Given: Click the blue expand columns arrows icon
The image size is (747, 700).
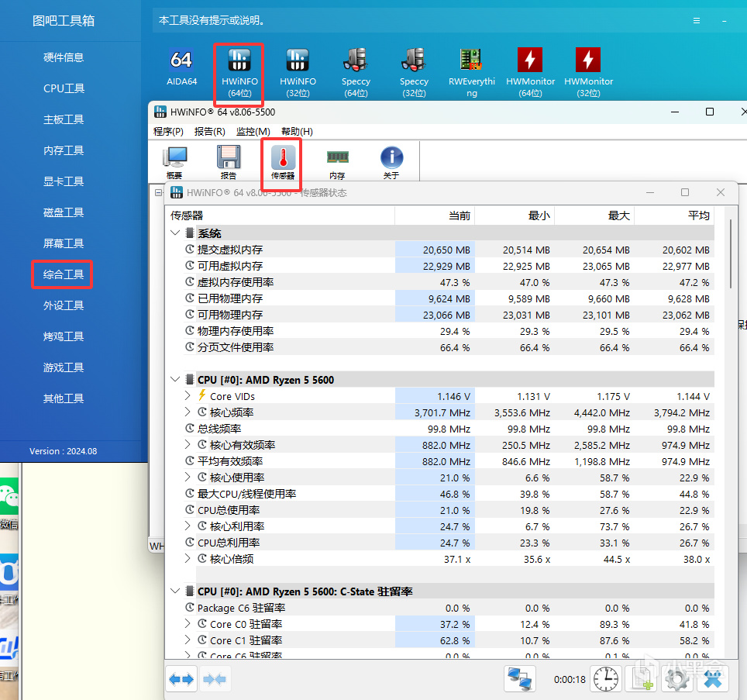Looking at the screenshot, I should click(x=181, y=679).
